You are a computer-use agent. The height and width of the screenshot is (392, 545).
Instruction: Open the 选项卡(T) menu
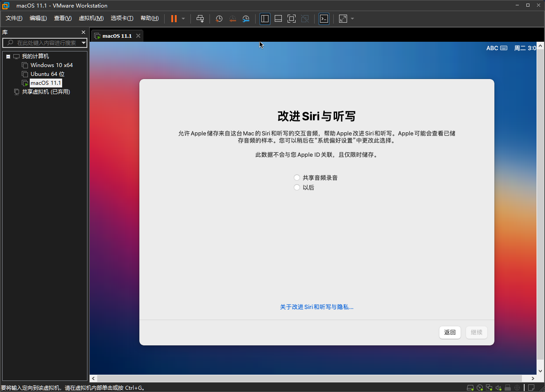(x=122, y=18)
